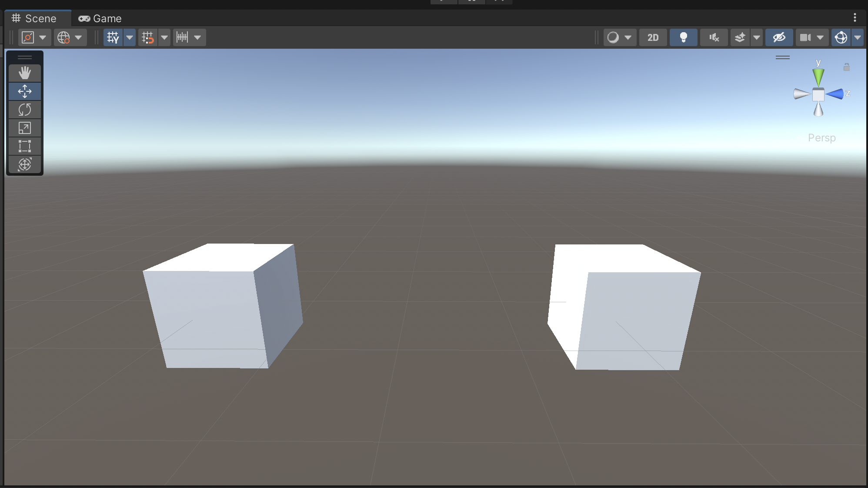Select the Hand view tool
Screen dimensions: 868x488
25,73
